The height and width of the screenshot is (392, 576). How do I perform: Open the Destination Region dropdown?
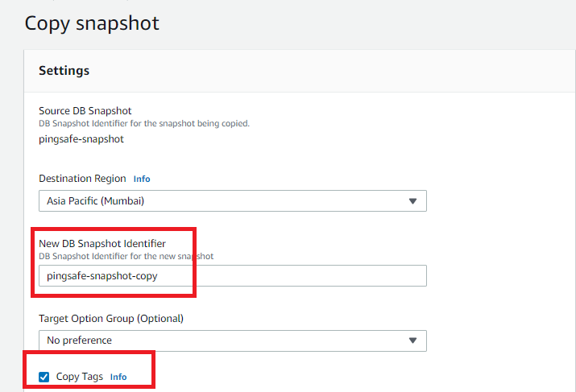232,201
